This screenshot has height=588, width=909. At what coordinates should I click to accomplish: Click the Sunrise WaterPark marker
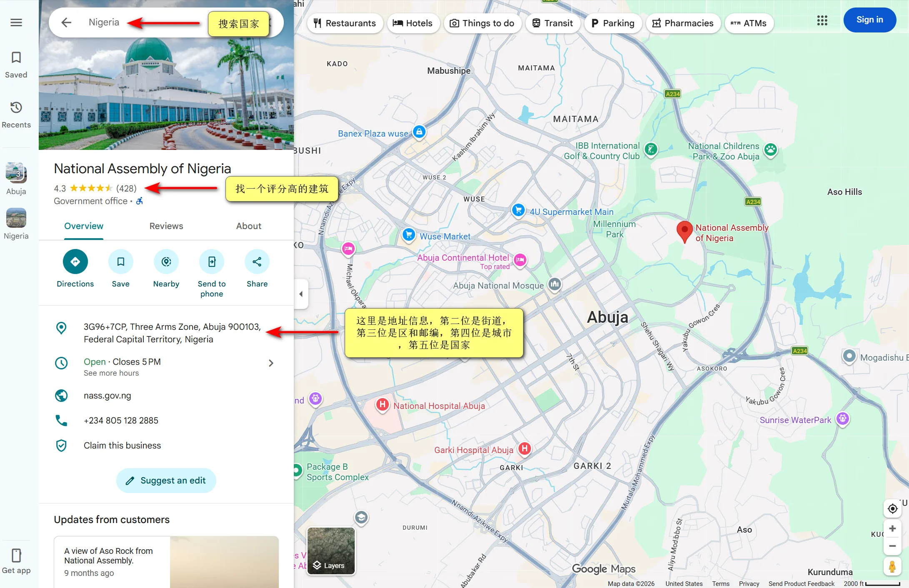click(843, 419)
